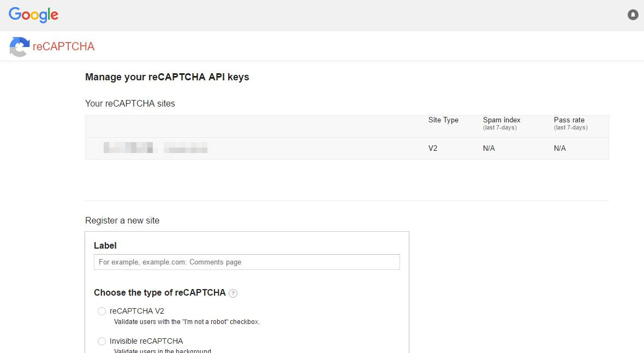Screen dimensions: 644x353
Task: Open help icon beside reCAPTCHA type heading
Action: pyautogui.click(x=233, y=293)
